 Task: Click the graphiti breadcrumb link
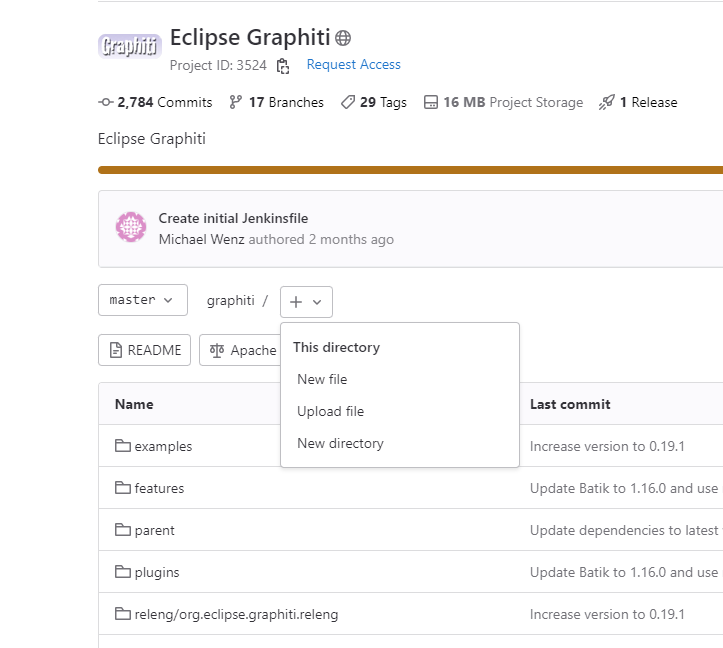point(231,301)
